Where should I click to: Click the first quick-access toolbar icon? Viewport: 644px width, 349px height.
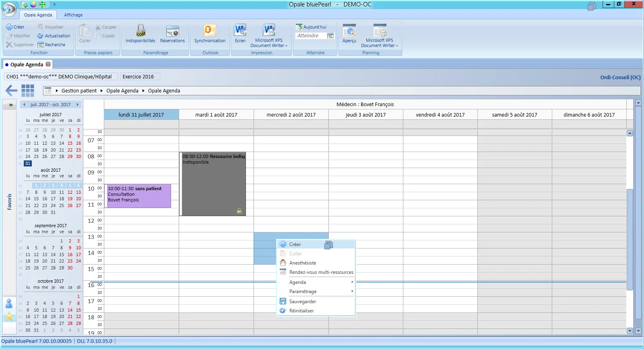(25, 4)
